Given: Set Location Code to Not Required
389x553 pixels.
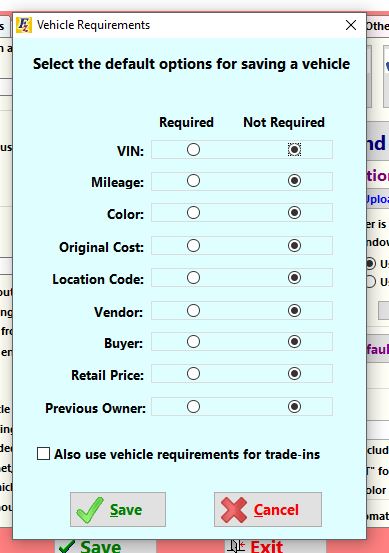Looking at the screenshot, I should click(294, 278).
